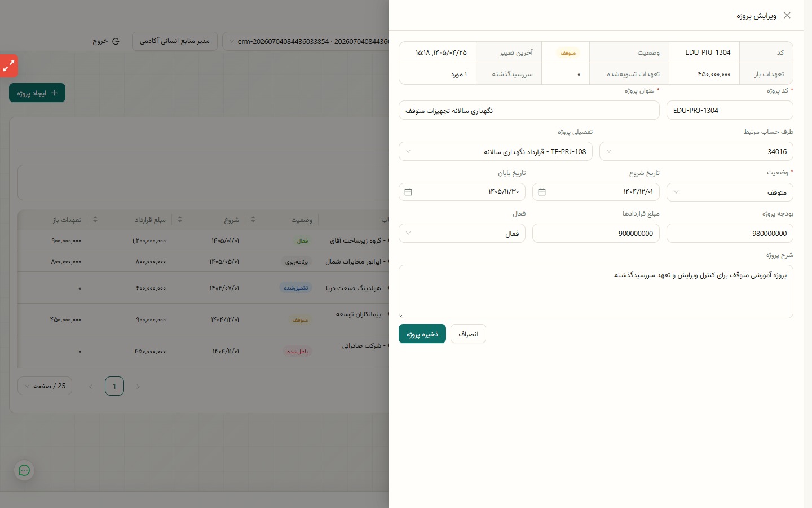Click the ایجاد پروژه create button
Screen dimensions: 812x508
[x=37, y=93]
